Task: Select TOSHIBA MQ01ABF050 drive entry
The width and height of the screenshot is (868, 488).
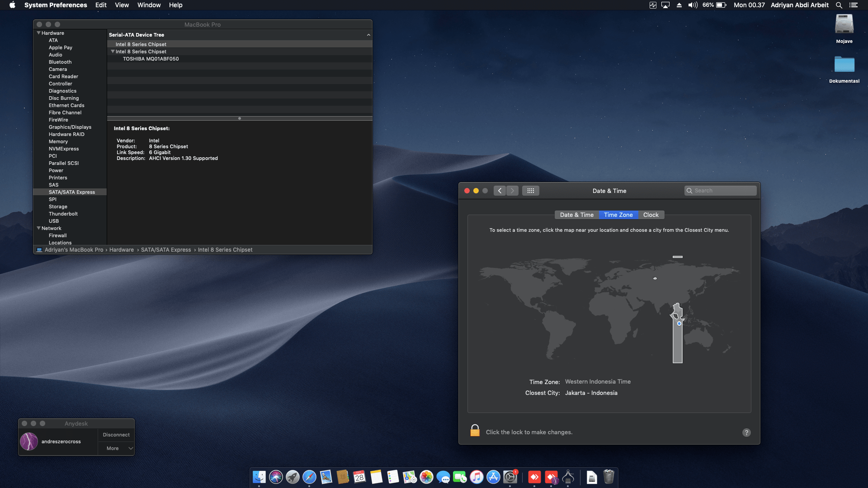Action: pos(151,59)
